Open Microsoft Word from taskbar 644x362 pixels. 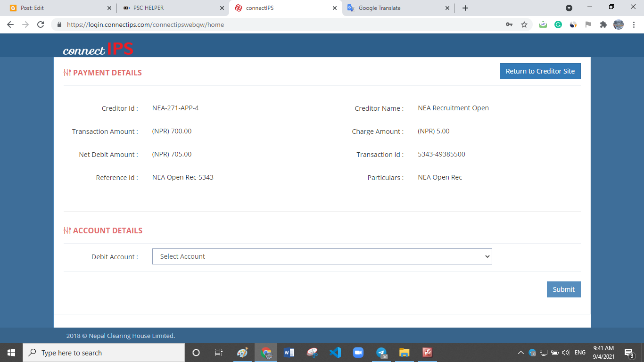[x=289, y=353]
